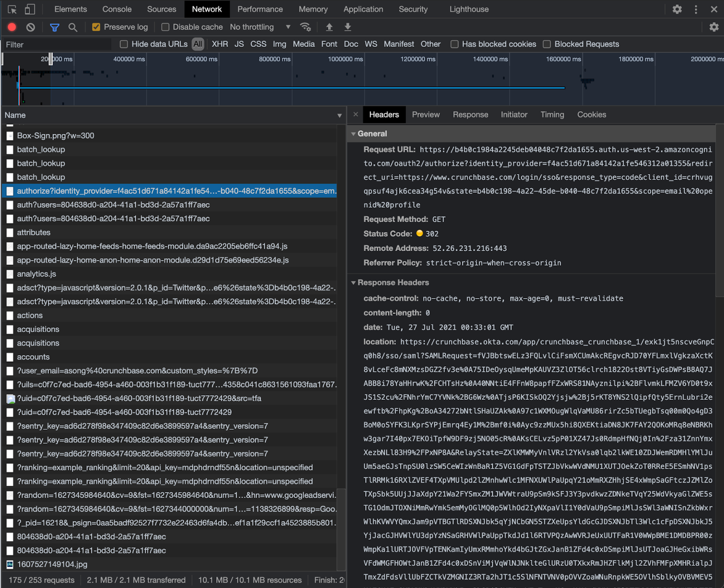Open the Sources panel
The image size is (724, 588).
coord(162,9)
